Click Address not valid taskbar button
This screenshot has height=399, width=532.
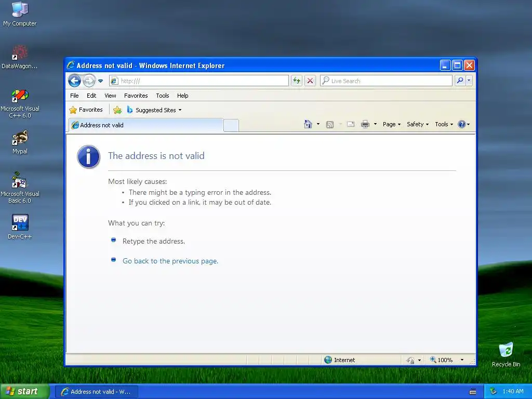coord(96,392)
